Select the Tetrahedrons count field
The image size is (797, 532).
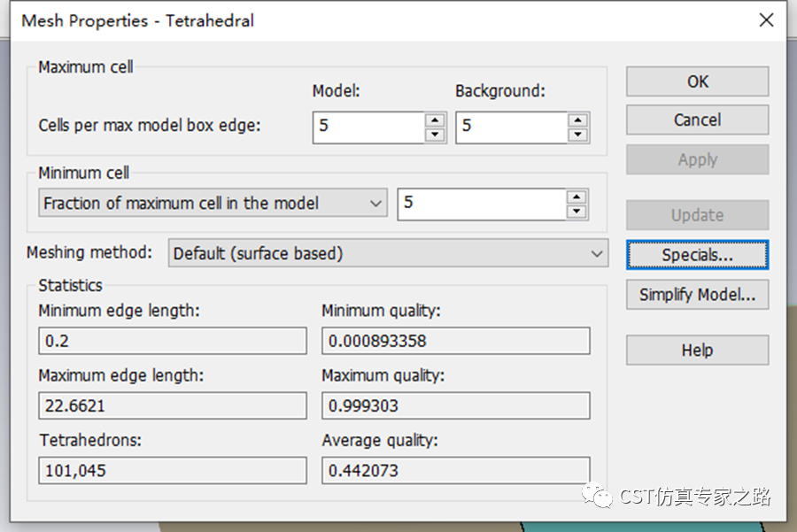tap(173, 471)
